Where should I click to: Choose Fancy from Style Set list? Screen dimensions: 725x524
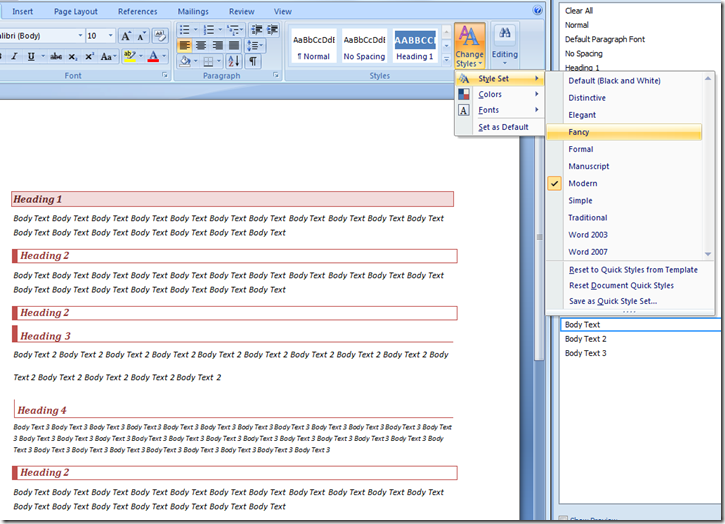pos(579,132)
